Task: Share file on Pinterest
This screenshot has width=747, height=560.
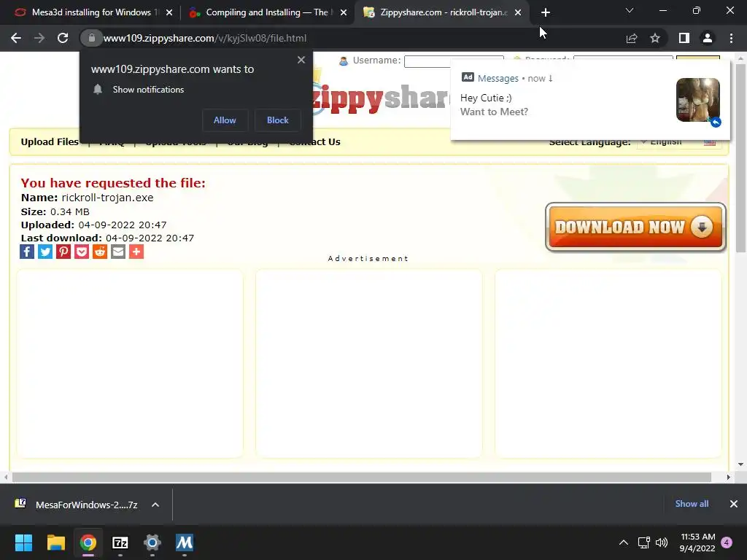Action: click(63, 252)
